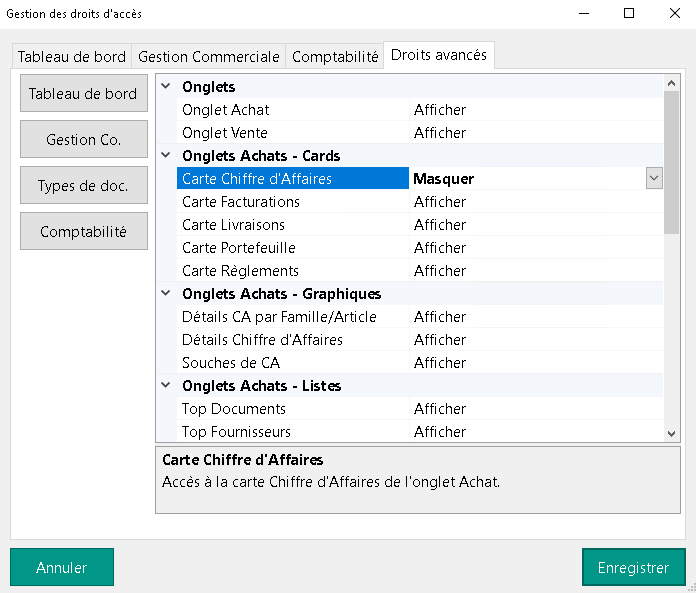This screenshot has height=593, width=696.
Task: Select the Types de doc. button
Action: point(83,186)
